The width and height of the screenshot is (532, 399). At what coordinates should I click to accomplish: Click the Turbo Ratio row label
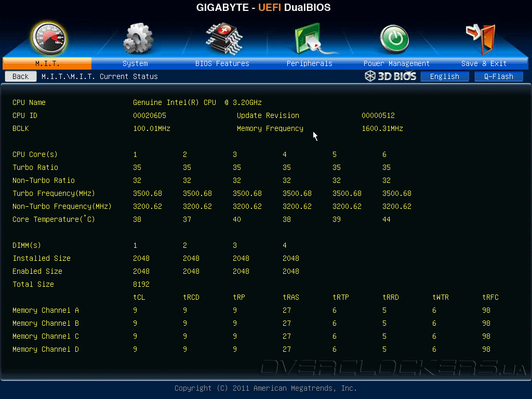pos(35,167)
